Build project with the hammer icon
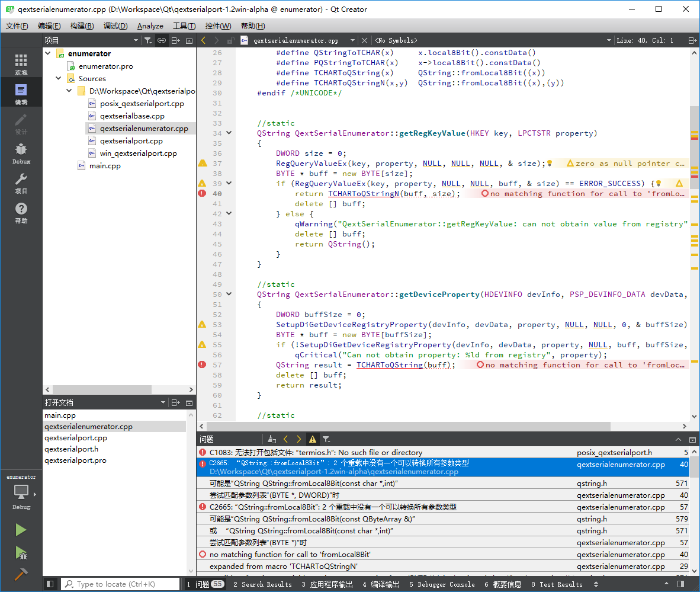Image resolution: width=700 pixels, height=592 pixels. pyautogui.click(x=21, y=574)
